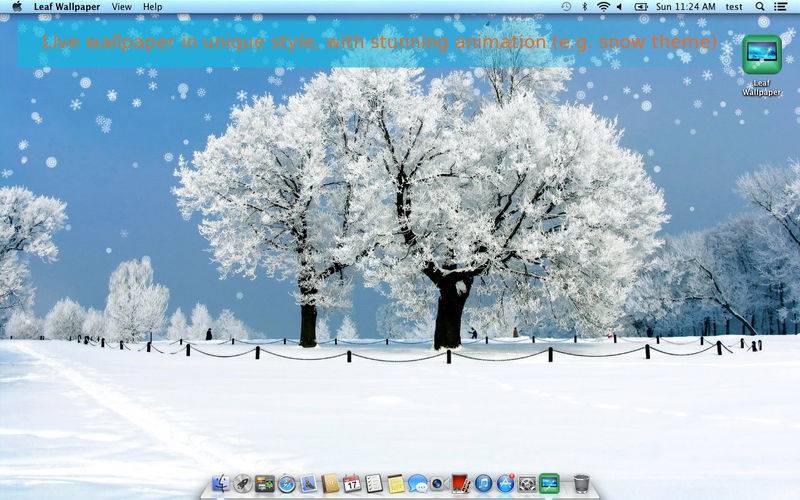Open the FaceTime camera icon in Dock

pos(438,483)
